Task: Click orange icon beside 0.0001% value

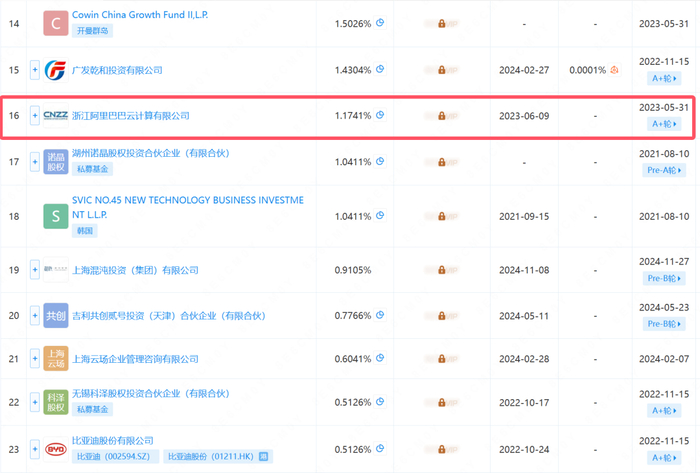Action: click(x=614, y=70)
